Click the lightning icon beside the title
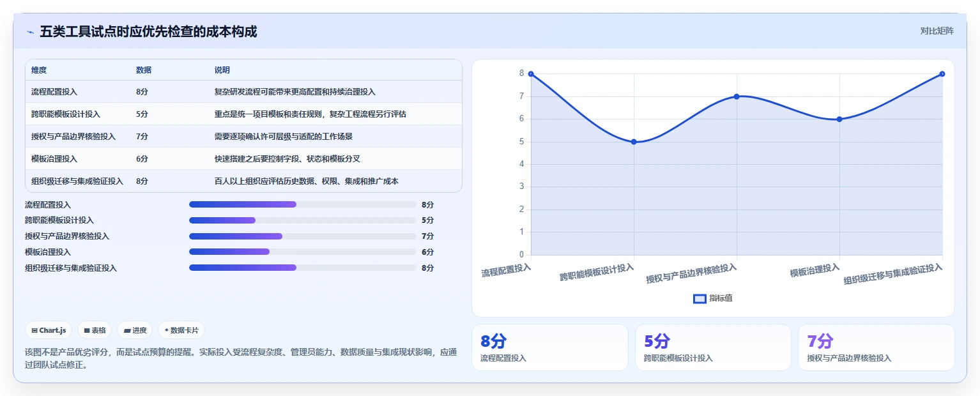This screenshot has height=396, width=980. point(30,32)
